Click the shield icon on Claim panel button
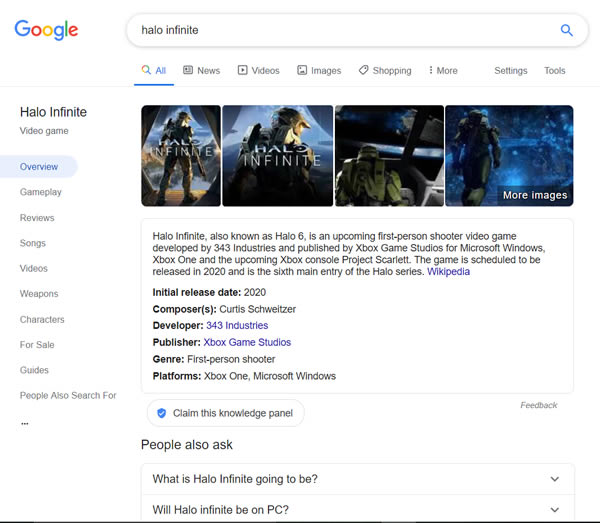 tap(161, 413)
